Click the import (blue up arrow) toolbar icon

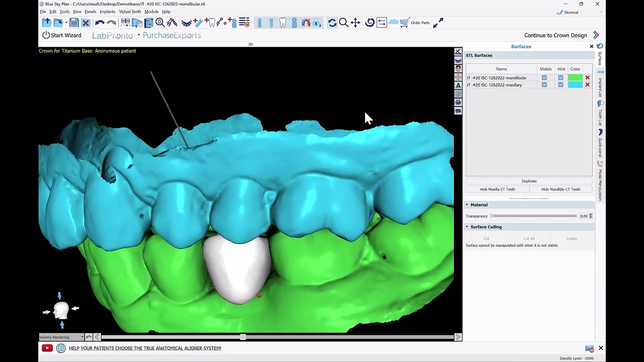click(x=46, y=23)
